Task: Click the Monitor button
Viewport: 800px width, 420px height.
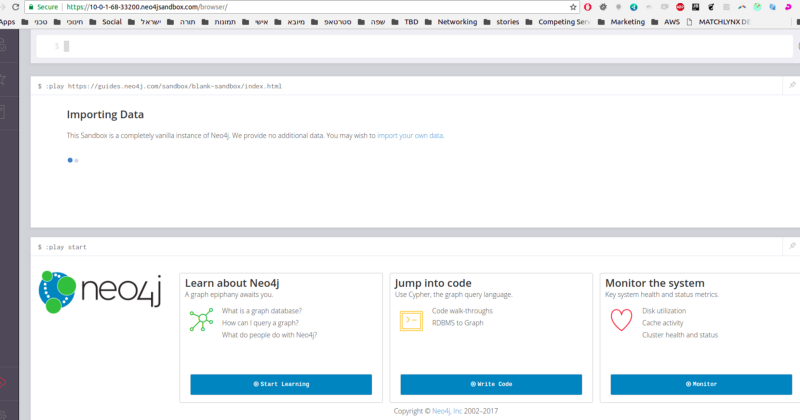Action: click(701, 384)
